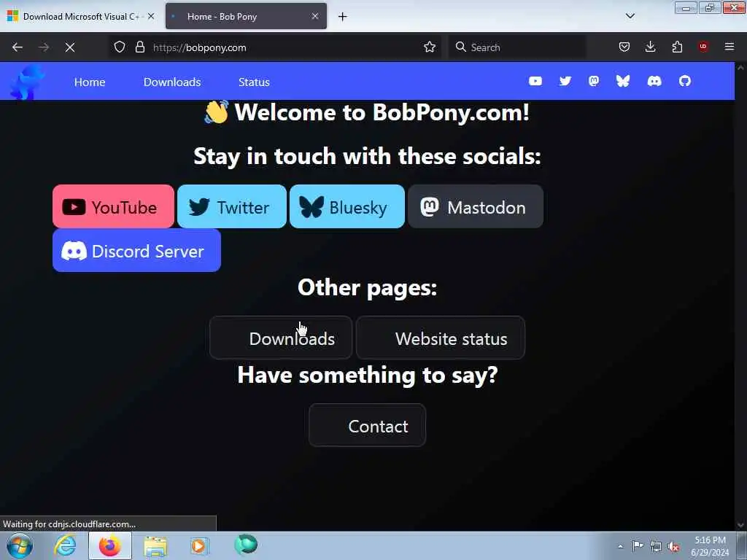747x560 pixels.
Task: Click the teal globe app on taskbar
Action: coord(246,545)
